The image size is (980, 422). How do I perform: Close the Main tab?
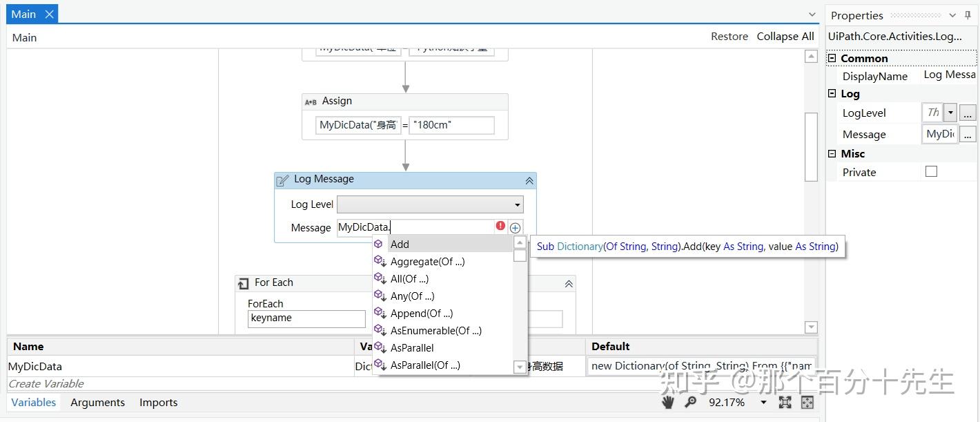point(49,14)
